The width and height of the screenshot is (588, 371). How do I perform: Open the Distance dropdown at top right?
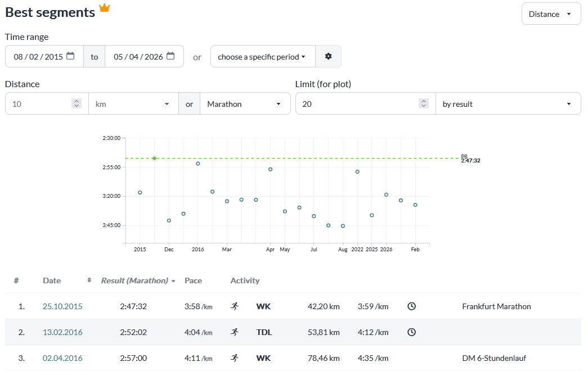551,14
